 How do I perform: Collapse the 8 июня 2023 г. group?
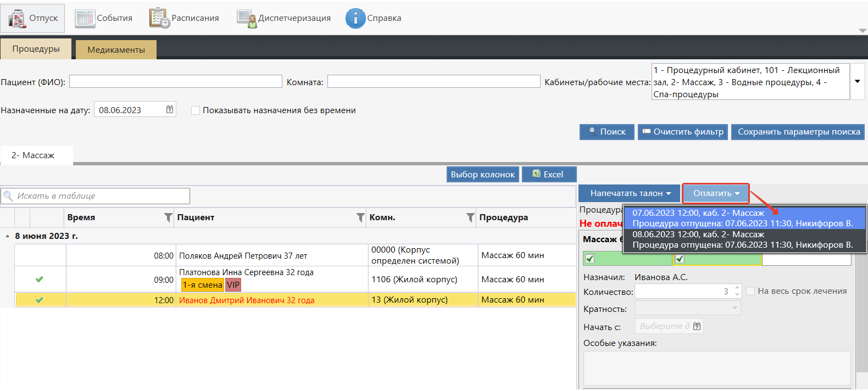(7, 236)
